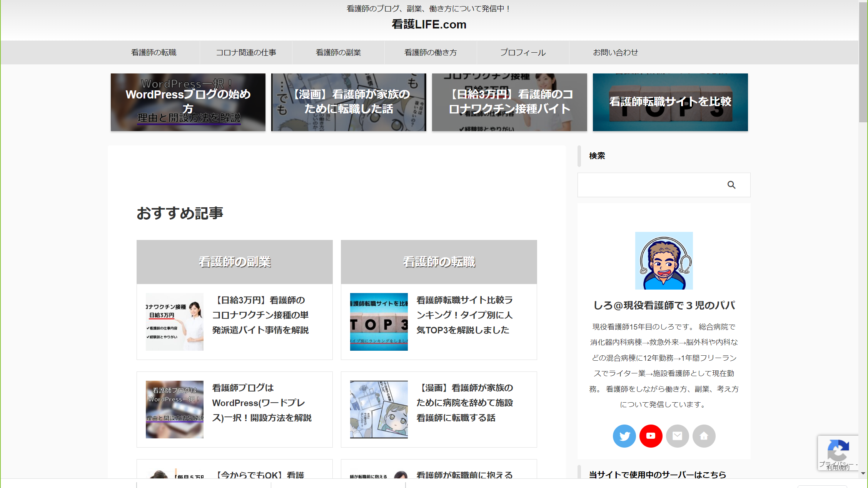
Task: Click 当サイトで使用中のサーバーはこちら heading
Action: pos(658,475)
